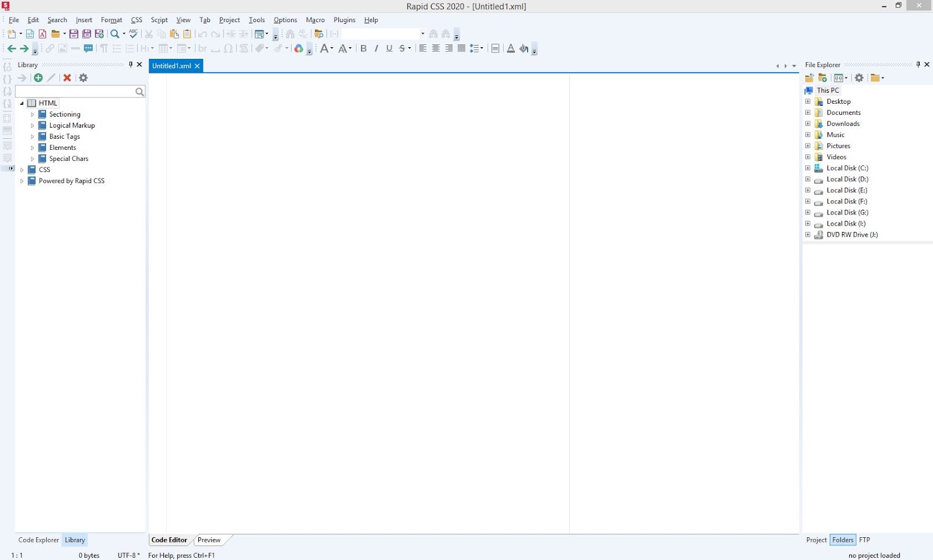933x560 pixels.
Task: Create new folder in File Explorer
Action: tap(822, 78)
